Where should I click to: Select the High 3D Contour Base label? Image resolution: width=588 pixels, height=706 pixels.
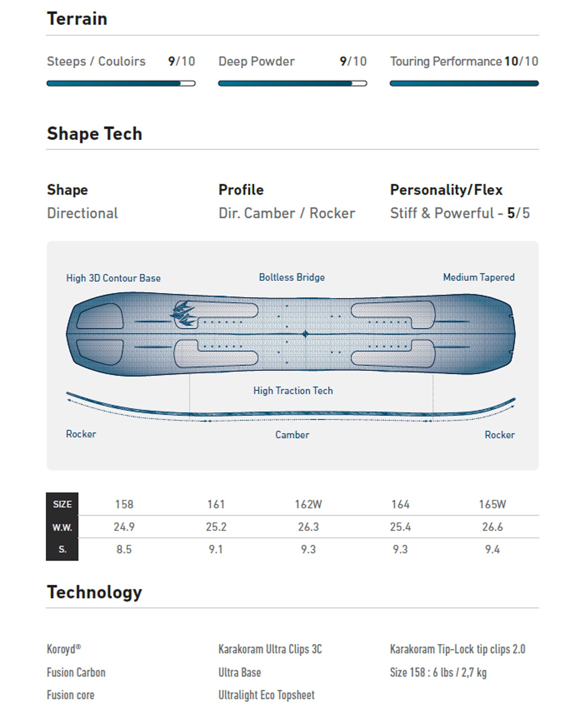point(113,278)
